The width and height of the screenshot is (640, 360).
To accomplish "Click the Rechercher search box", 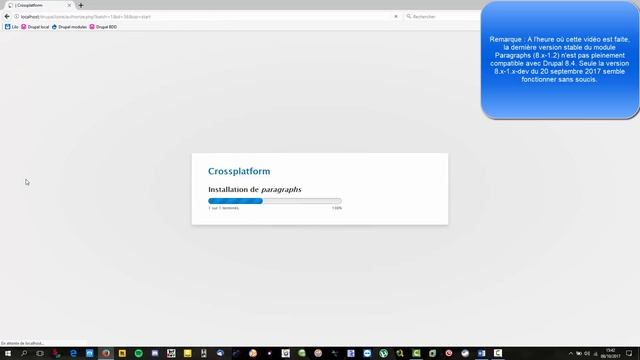I will pyautogui.click(x=442, y=16).
